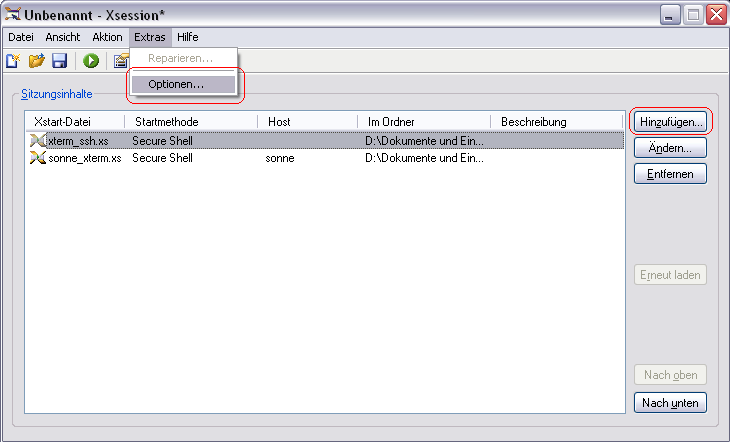Open the Ansicht menu

tap(63, 37)
